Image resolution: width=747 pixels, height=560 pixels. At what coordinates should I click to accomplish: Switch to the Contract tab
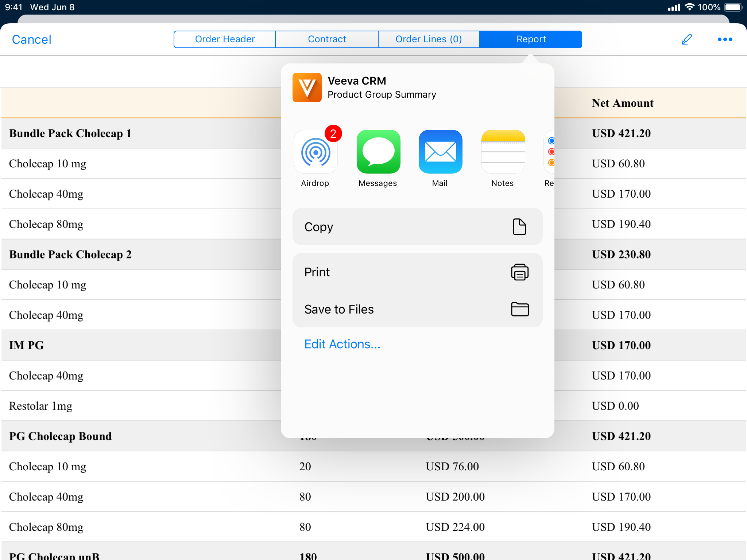[x=327, y=39]
